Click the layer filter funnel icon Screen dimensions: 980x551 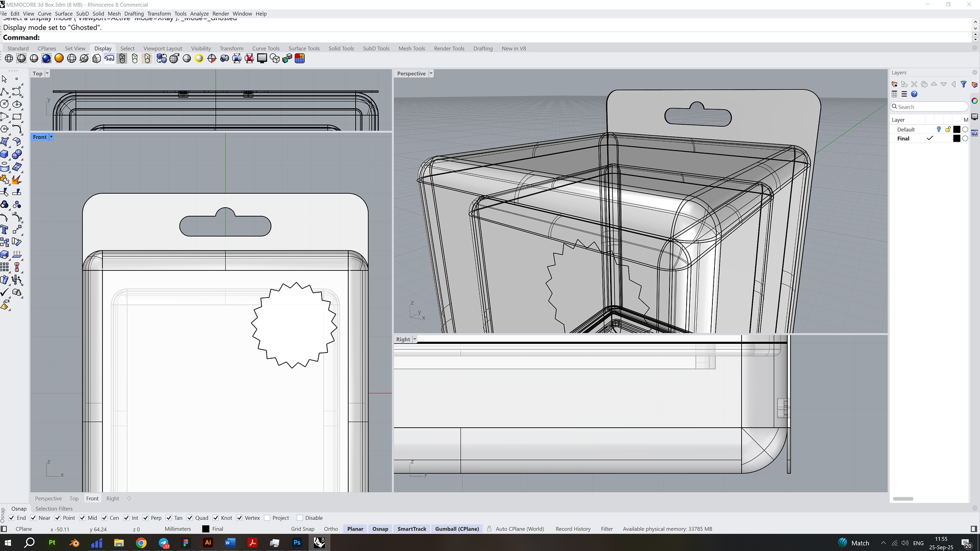pos(964,84)
